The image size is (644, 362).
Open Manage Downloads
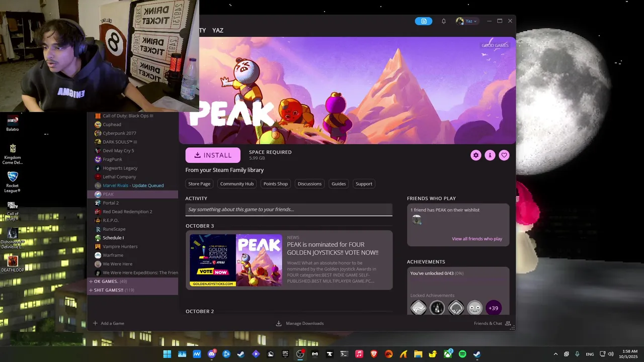300,323
